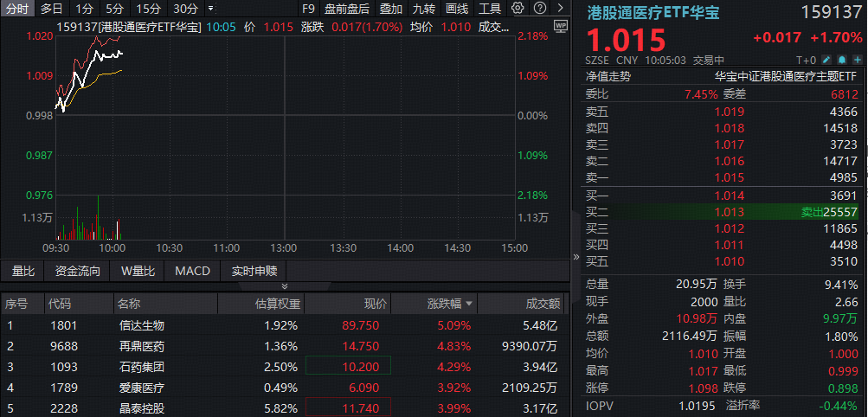Click the 换手 value 9.41%
Viewport: 868px width, 417px height.
tap(841, 285)
